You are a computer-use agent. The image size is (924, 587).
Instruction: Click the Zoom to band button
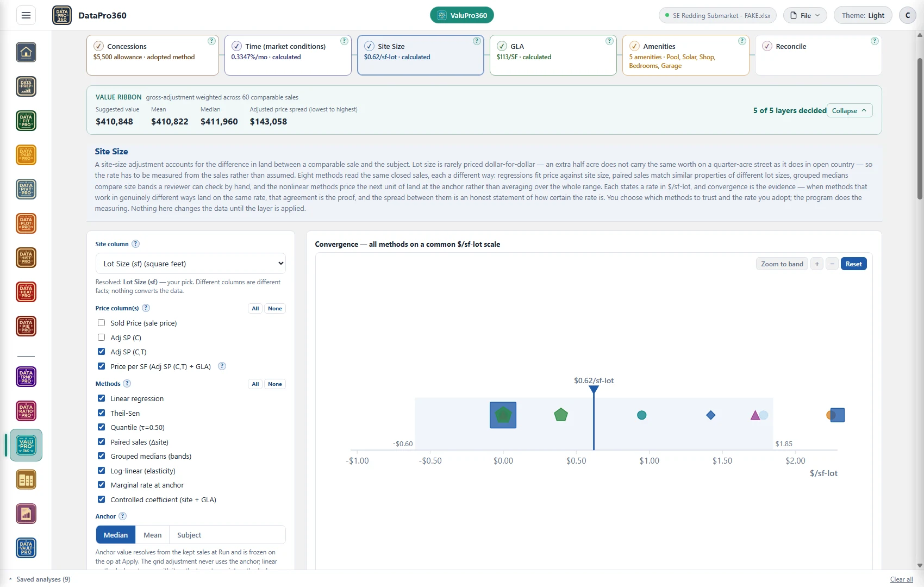tap(782, 264)
